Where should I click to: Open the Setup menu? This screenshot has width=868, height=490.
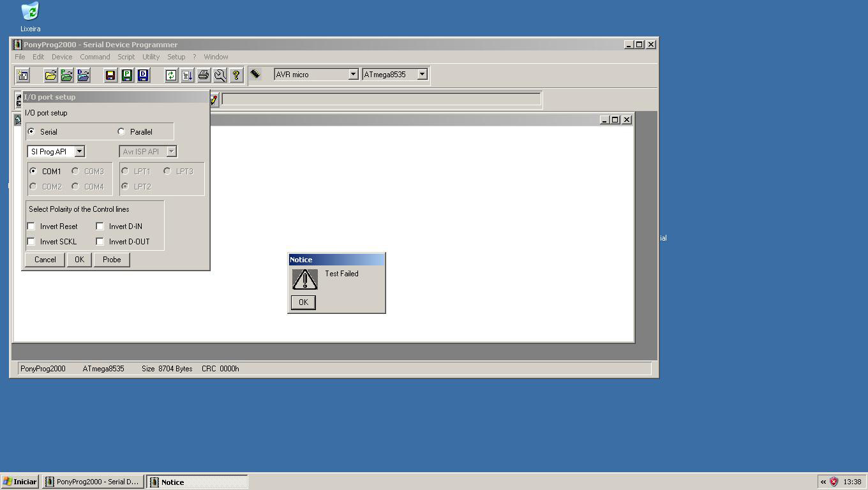click(176, 57)
